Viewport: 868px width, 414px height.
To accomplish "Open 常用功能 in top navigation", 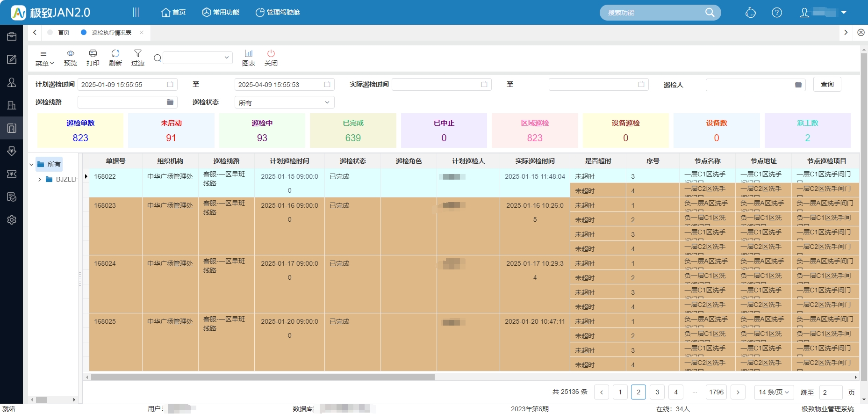I will 221,12.
